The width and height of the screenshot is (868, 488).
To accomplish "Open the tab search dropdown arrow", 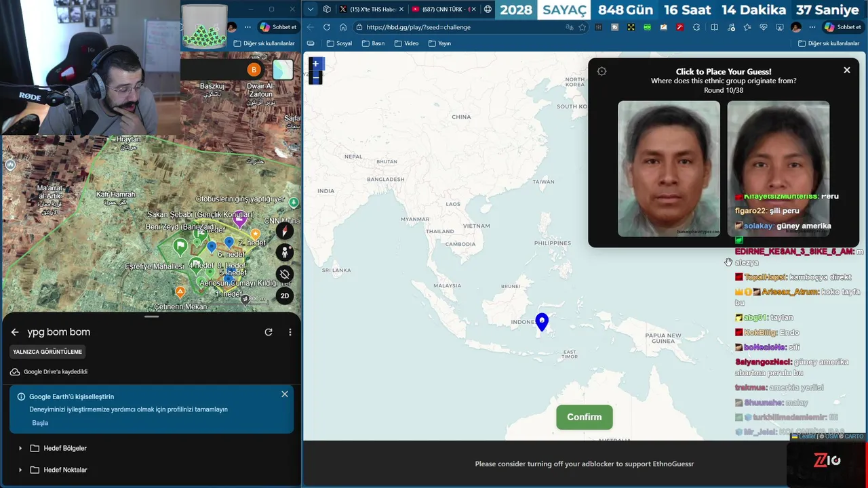I will [310, 9].
